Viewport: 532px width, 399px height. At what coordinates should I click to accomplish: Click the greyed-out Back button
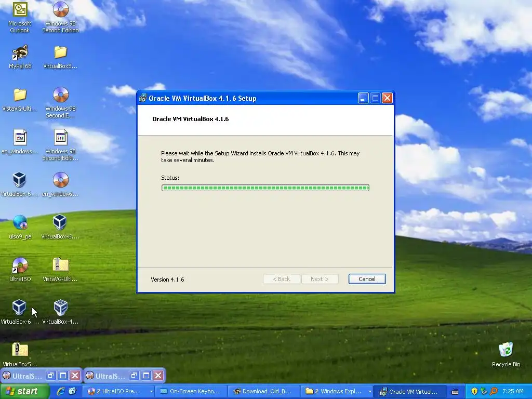coord(281,279)
